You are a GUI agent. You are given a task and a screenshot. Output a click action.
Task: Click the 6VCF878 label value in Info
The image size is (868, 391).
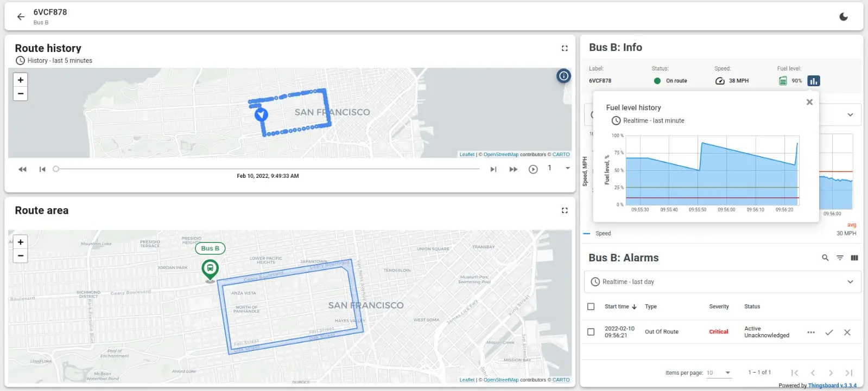[x=600, y=81]
